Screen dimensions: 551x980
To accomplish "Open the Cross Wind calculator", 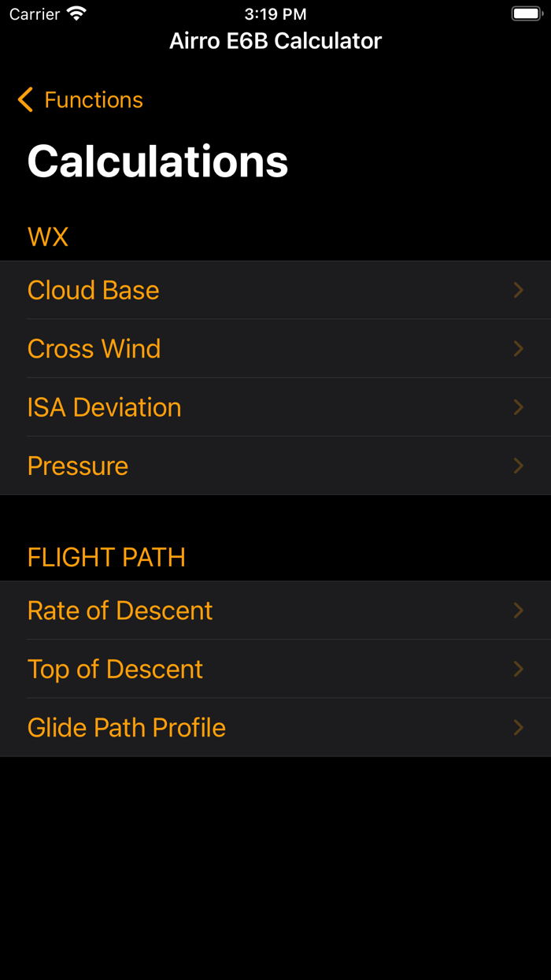I will 94,349.
